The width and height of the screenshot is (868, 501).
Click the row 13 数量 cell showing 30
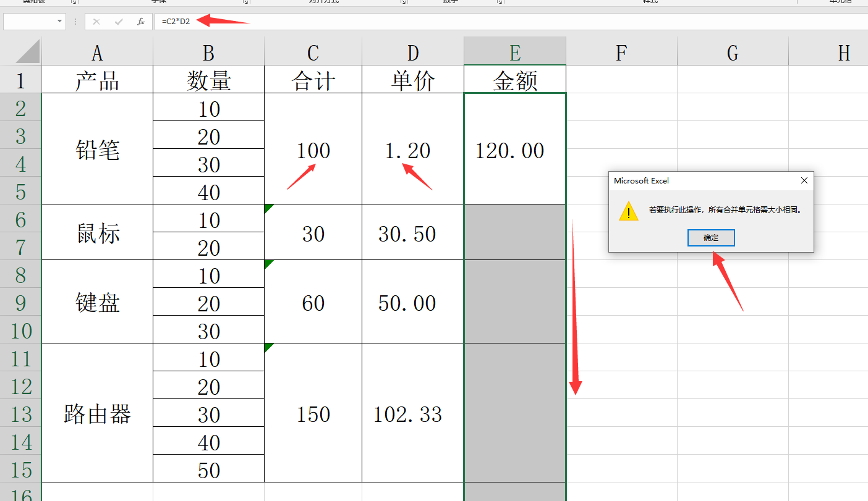(208, 413)
